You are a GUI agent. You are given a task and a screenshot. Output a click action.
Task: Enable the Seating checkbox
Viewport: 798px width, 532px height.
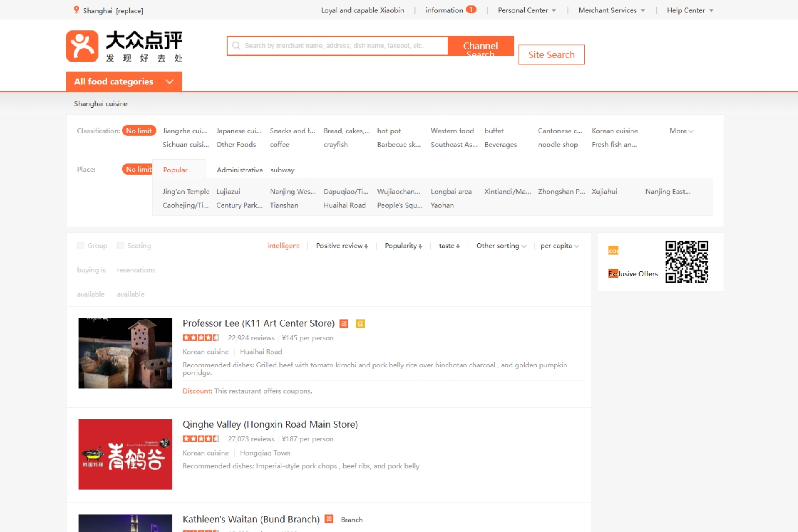tap(121, 246)
